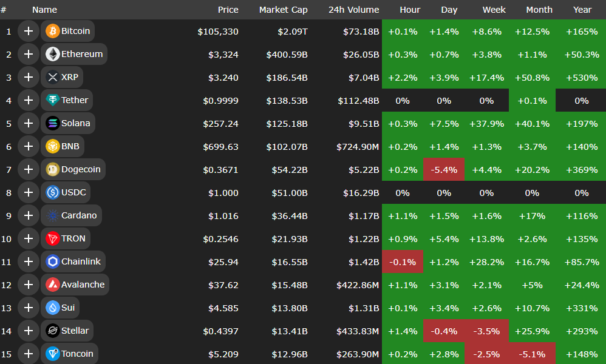Click the Solana logo icon
The image size is (606, 364).
click(x=52, y=123)
